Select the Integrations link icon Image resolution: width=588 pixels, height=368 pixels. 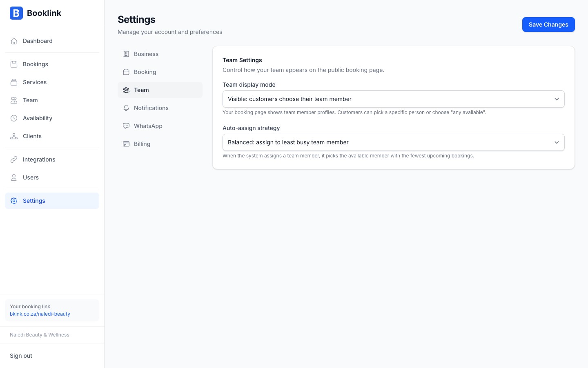[14, 159]
